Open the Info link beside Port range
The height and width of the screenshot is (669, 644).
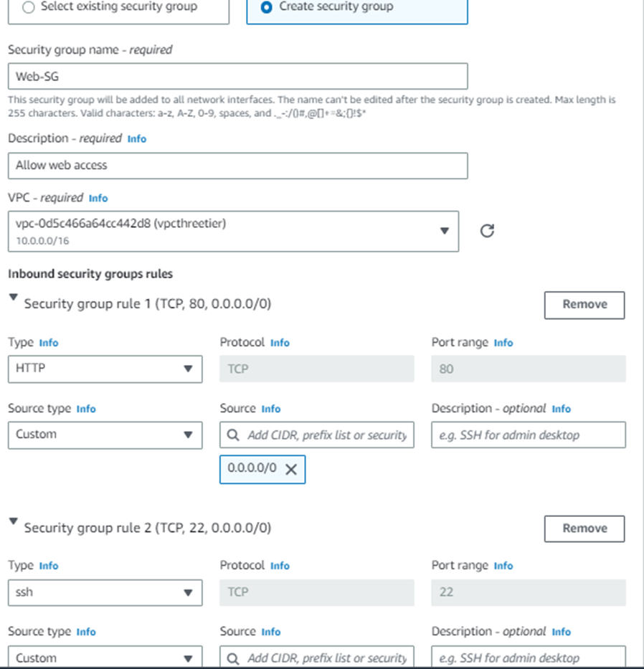503,343
